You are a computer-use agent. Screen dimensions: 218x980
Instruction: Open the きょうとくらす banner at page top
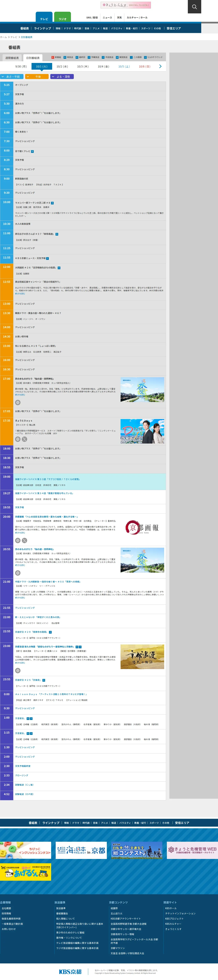click(x=126, y=5)
